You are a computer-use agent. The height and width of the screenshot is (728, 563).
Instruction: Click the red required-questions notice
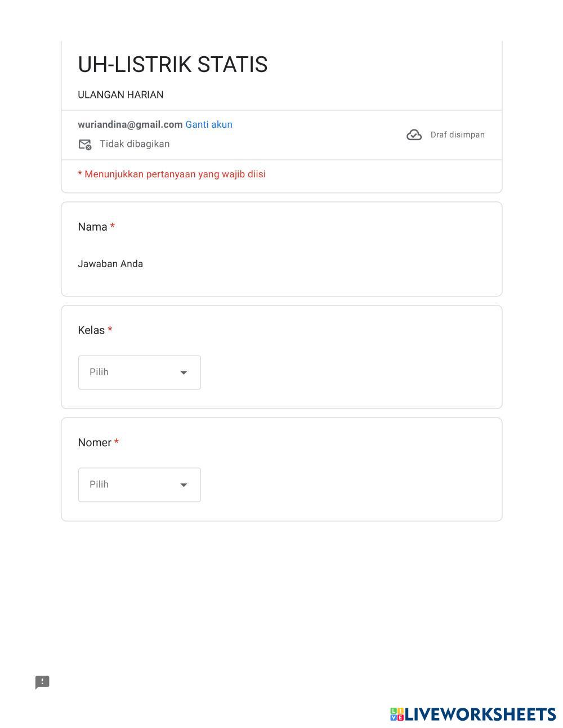click(172, 174)
